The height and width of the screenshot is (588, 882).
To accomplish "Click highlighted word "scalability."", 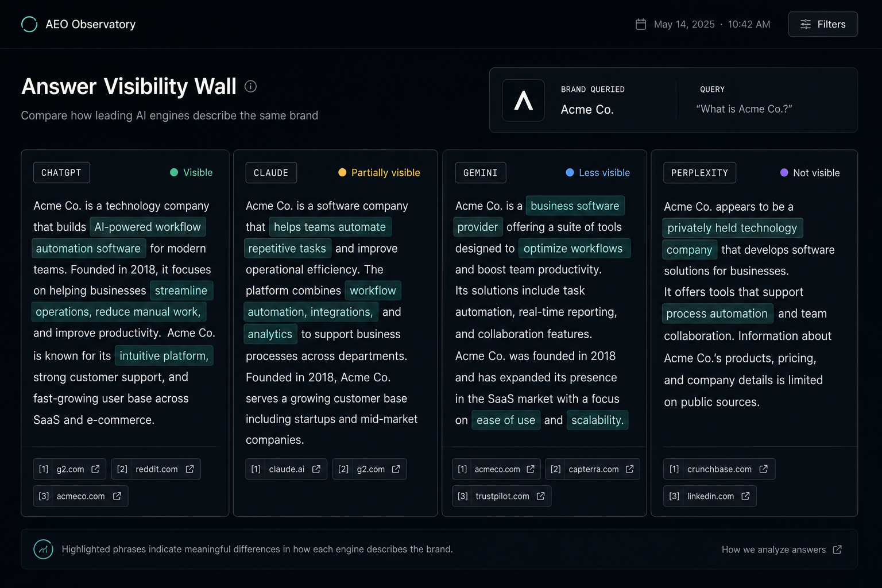I will [597, 420].
